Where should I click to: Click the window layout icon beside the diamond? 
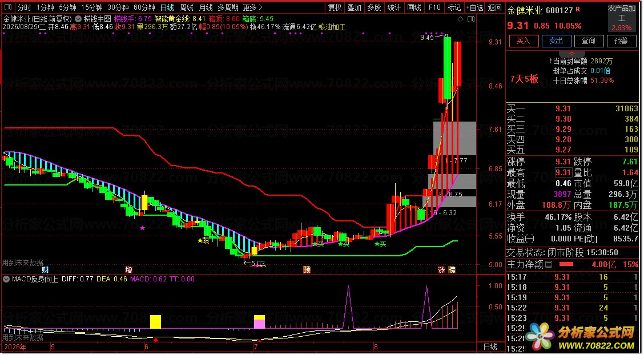[471, 19]
